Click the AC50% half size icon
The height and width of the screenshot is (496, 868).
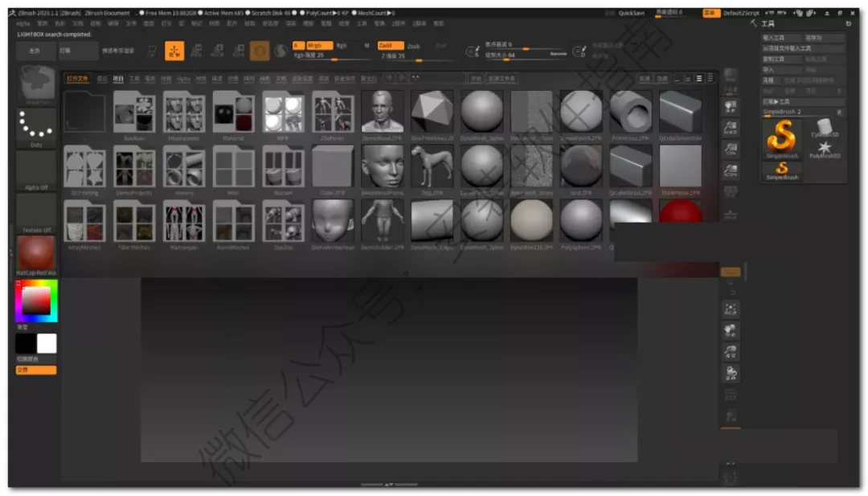(731, 170)
